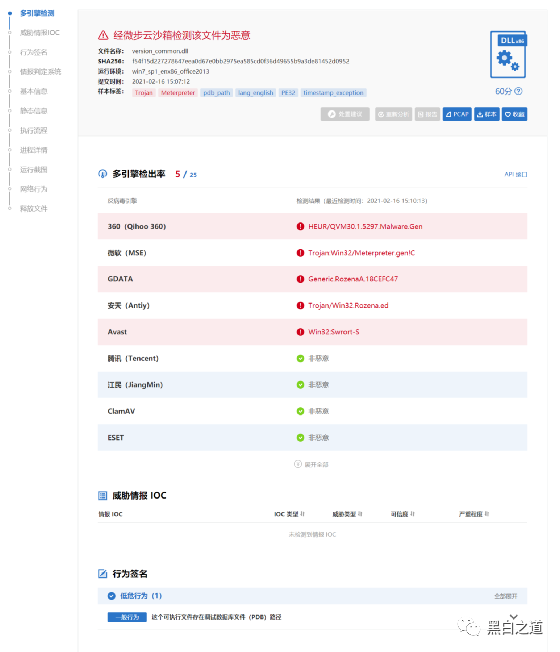The image size is (560, 652).
Task: Open the API 接口 link
Action: [x=516, y=174]
